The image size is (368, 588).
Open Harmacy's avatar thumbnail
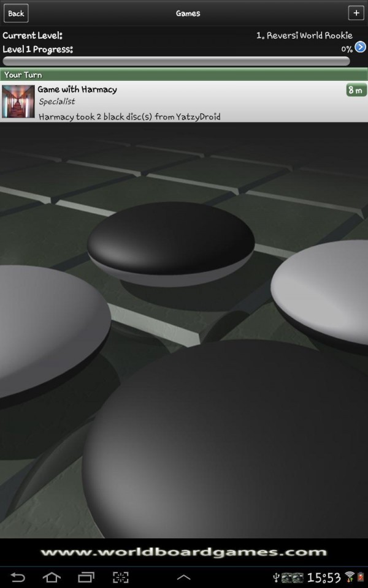coord(18,102)
